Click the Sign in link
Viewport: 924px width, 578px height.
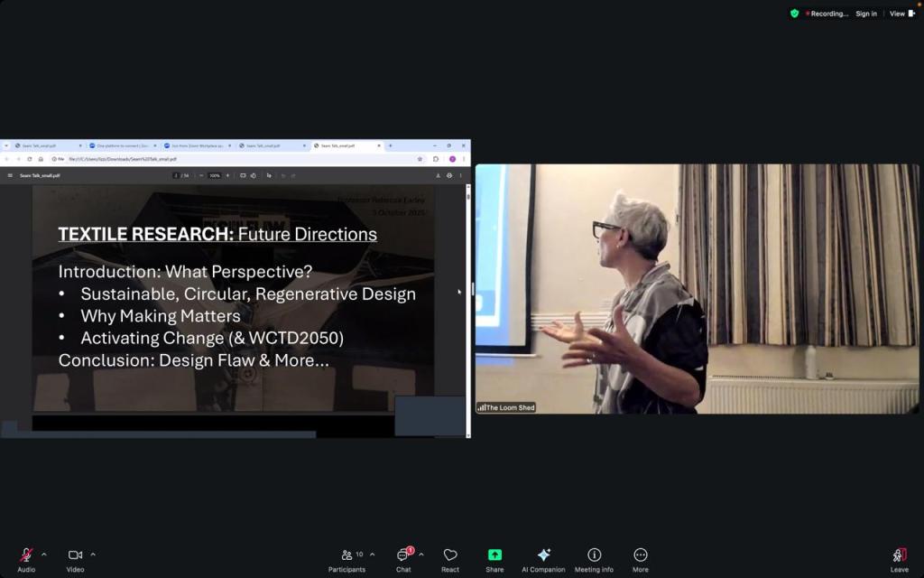pos(865,14)
